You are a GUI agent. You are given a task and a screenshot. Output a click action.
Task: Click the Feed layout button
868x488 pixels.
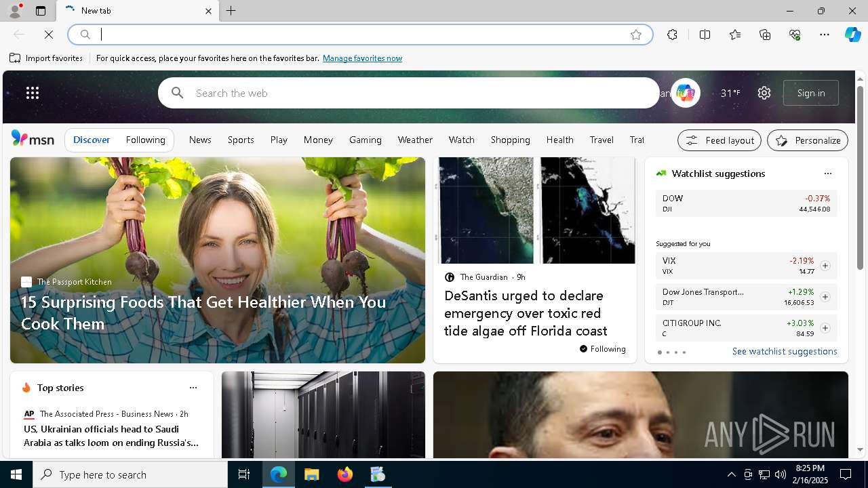719,140
